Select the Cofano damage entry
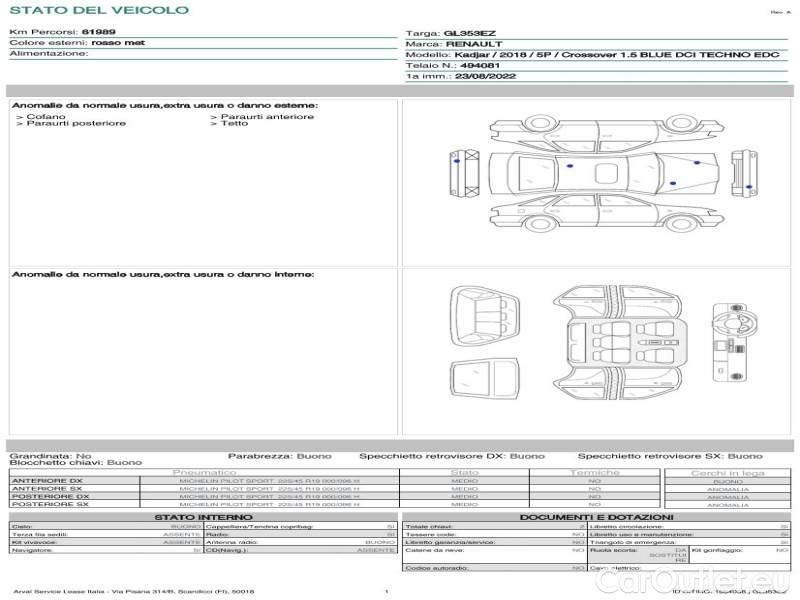 coord(42,116)
